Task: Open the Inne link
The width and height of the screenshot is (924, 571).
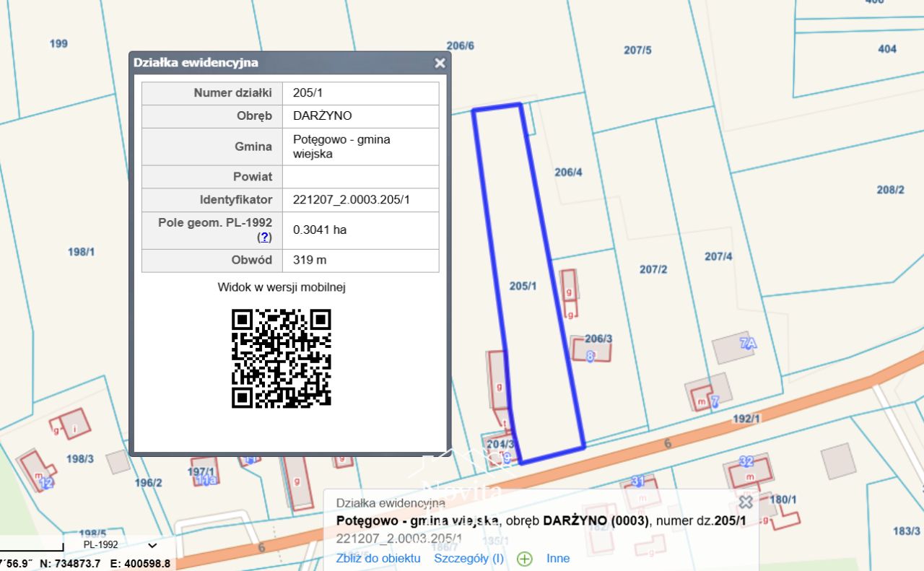Action: coord(558,558)
